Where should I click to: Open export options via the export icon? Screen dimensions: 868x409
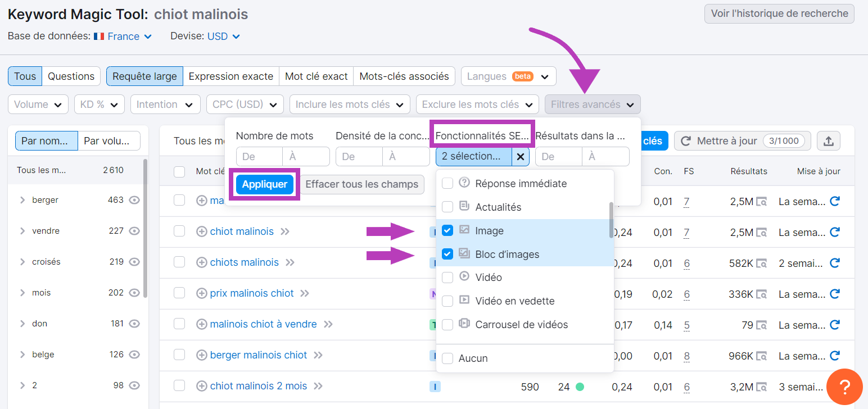click(x=829, y=141)
